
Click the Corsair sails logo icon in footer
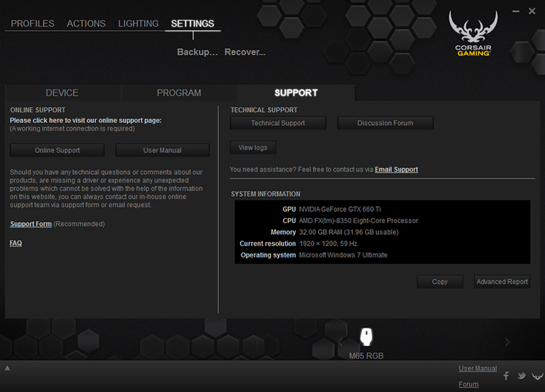pyautogui.click(x=538, y=376)
